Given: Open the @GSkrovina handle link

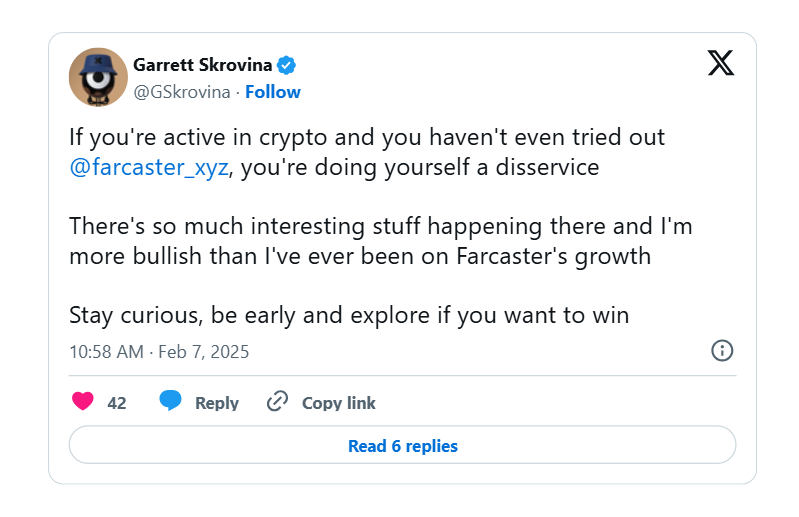Looking at the screenshot, I should (182, 92).
